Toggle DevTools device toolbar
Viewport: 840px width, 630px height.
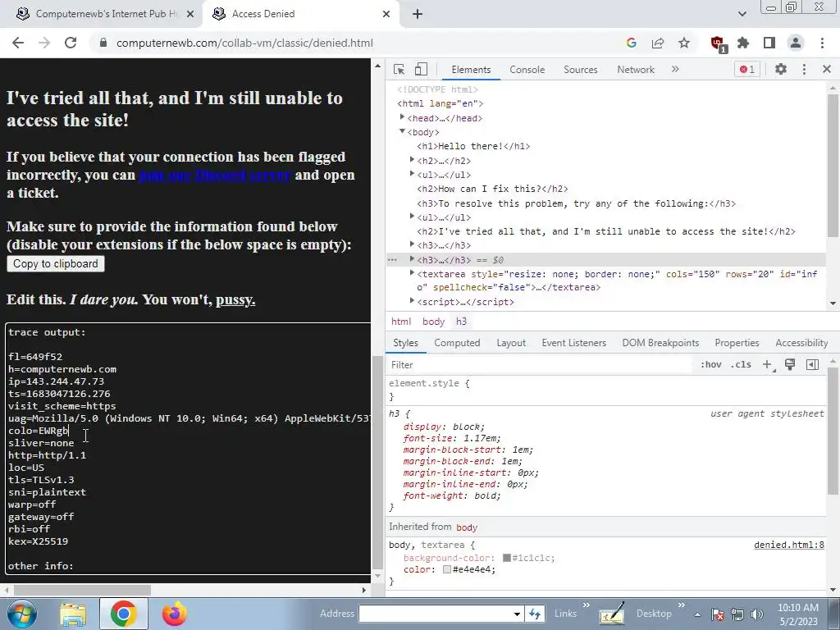421,69
